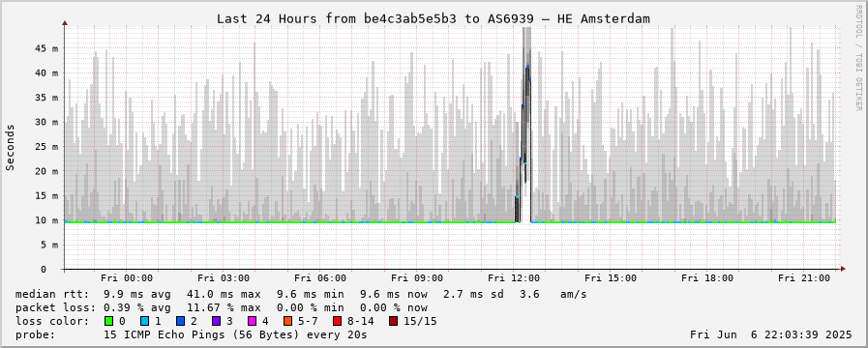Click the Fri 21:00 time axis label
The height and width of the screenshot is (348, 868).
(x=804, y=278)
